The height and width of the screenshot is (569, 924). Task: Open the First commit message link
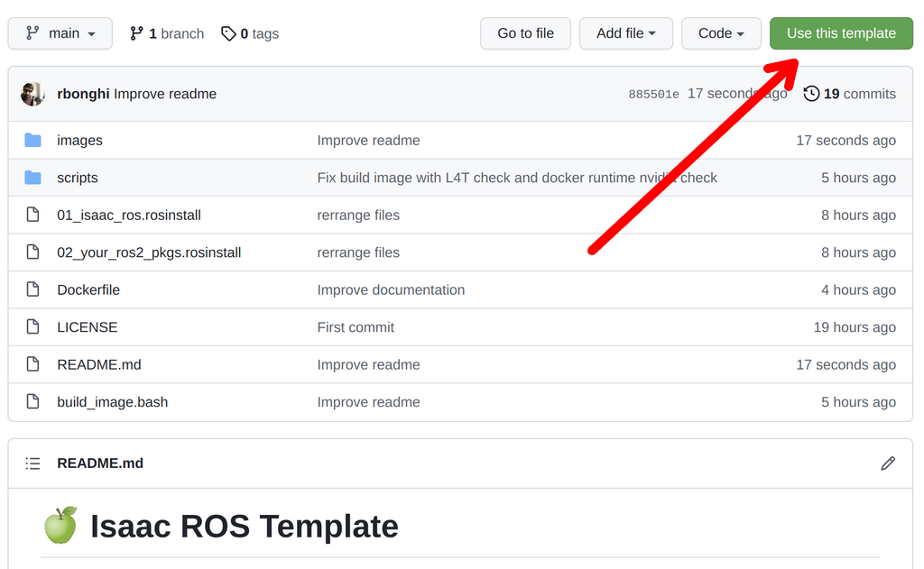(356, 327)
